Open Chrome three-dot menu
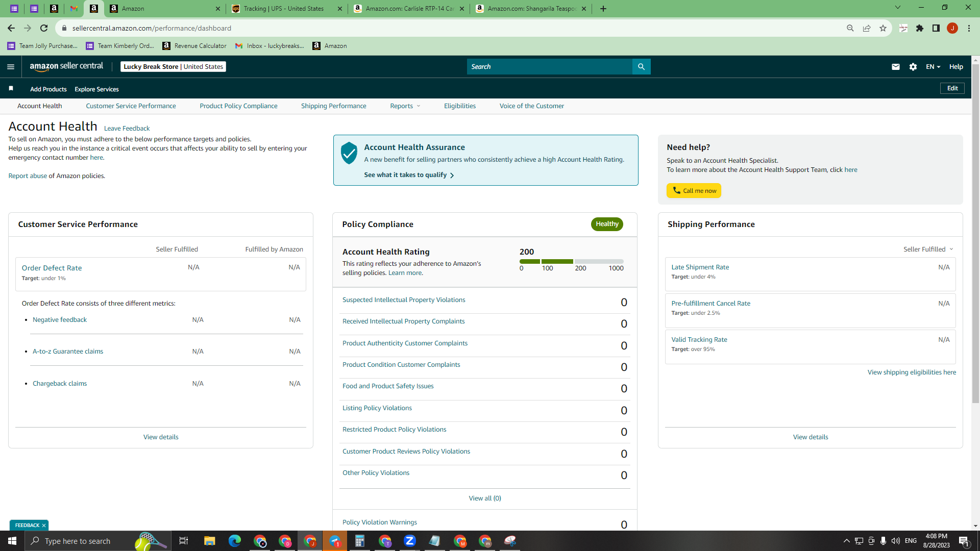This screenshot has width=980, height=551. coord(969,28)
